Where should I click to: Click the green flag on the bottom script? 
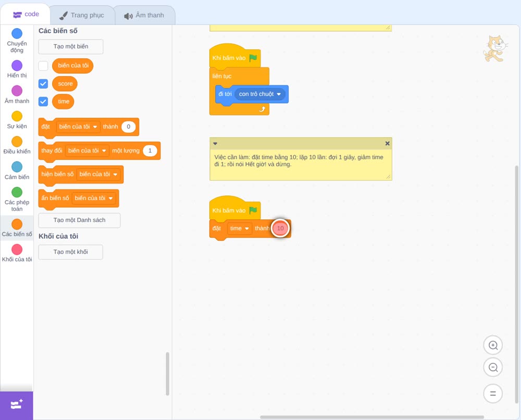click(x=253, y=211)
